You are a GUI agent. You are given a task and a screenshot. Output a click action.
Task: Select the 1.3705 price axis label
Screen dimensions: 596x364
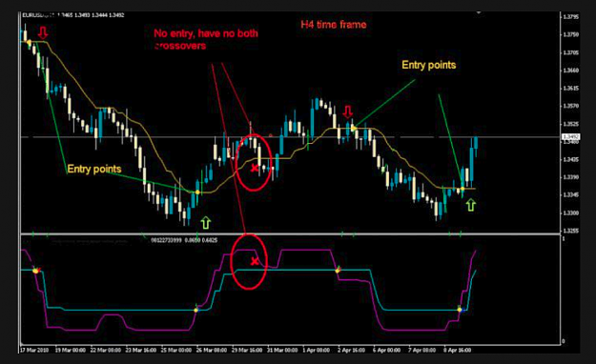(570, 52)
